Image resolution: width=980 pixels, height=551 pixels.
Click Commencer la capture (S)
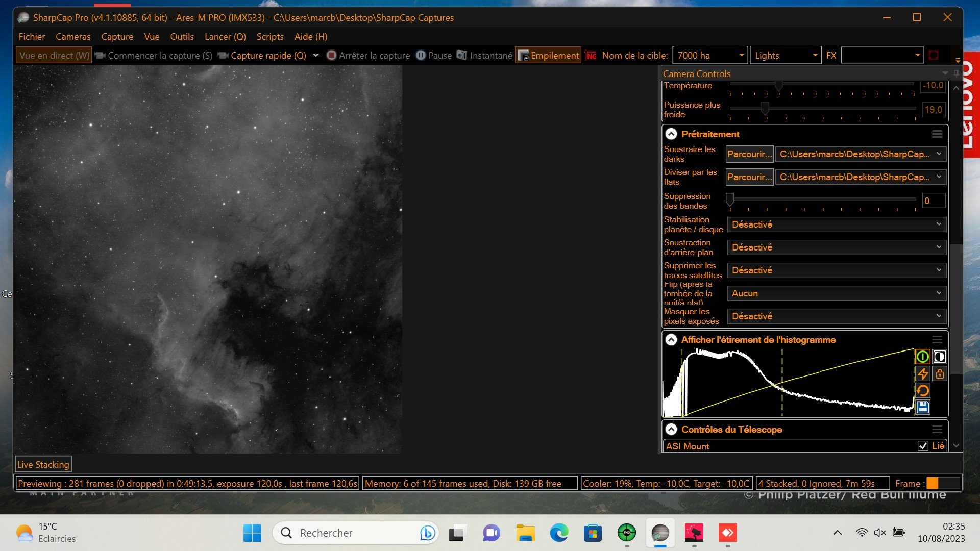[154, 56]
